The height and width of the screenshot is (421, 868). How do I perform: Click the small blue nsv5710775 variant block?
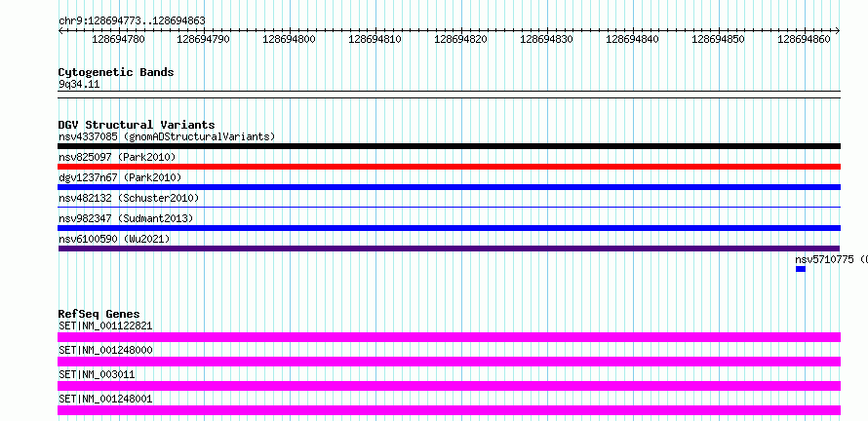pyautogui.click(x=801, y=269)
